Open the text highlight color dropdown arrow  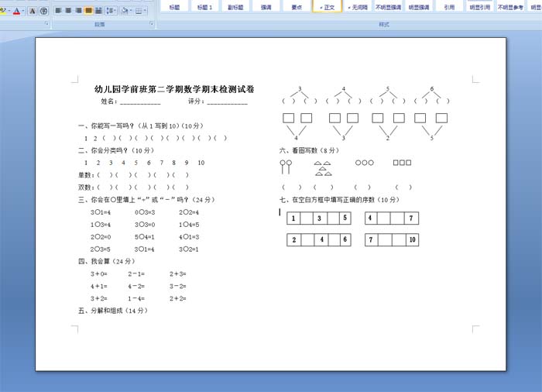pos(9,11)
